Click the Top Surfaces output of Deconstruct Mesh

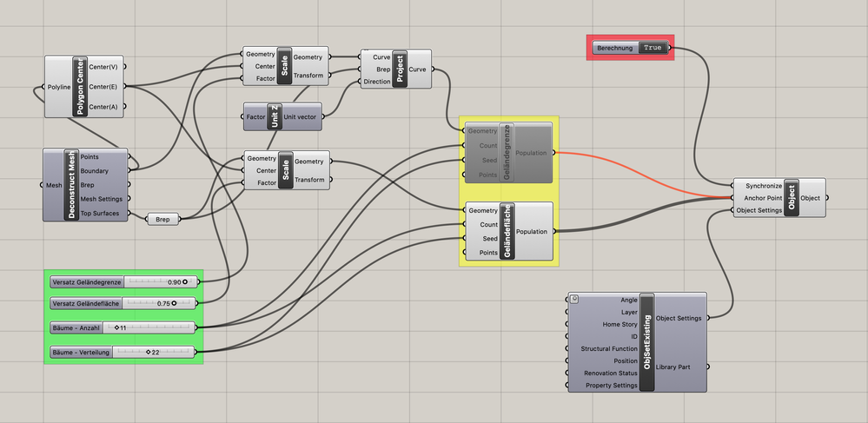click(100, 213)
